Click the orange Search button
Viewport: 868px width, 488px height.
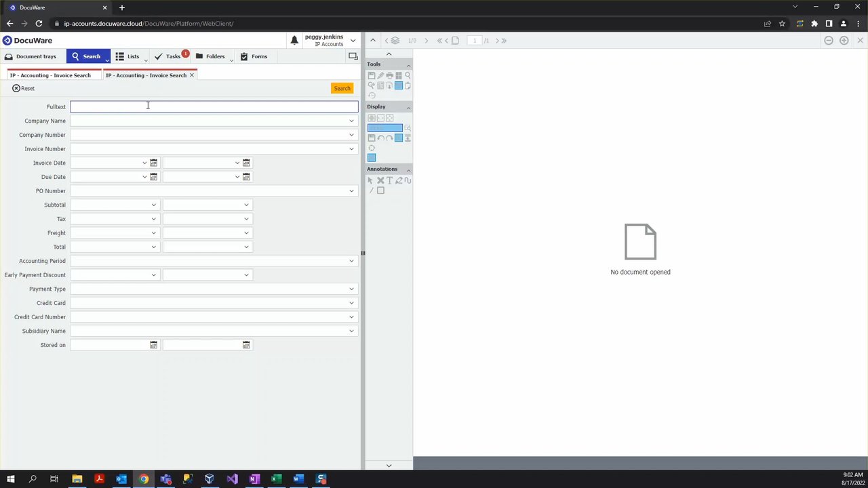point(342,88)
